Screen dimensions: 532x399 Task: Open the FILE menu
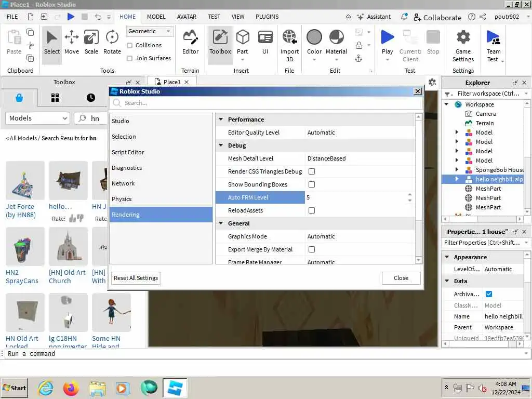click(x=12, y=17)
